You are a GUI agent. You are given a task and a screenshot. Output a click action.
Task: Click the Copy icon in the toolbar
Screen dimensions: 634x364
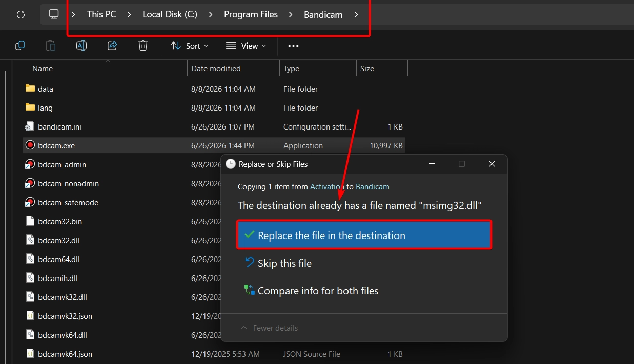point(20,46)
